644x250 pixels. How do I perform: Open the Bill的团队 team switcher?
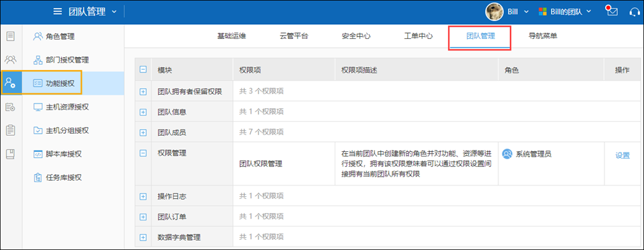point(565,12)
